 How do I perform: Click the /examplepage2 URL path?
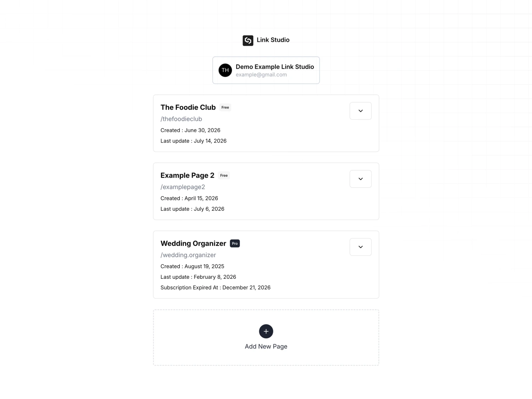point(183,187)
